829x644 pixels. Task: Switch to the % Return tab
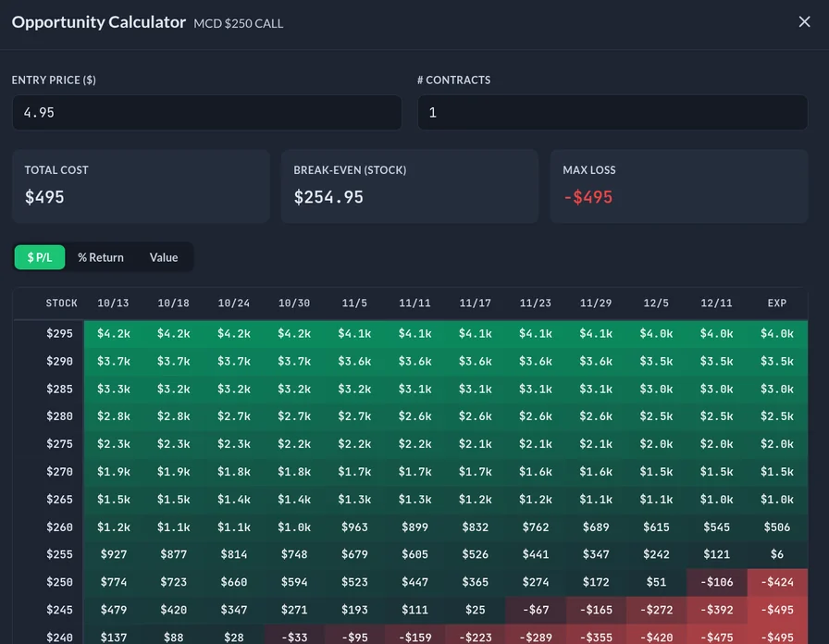point(101,257)
